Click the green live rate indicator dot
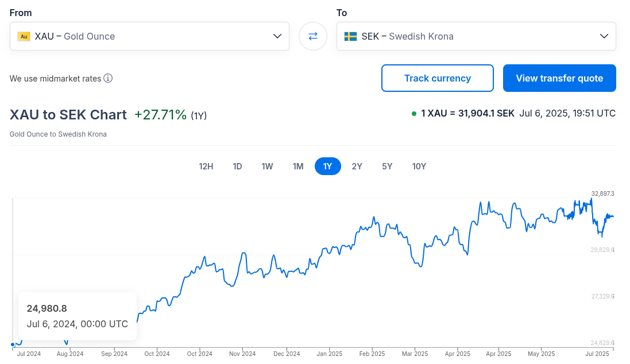 [x=414, y=114]
